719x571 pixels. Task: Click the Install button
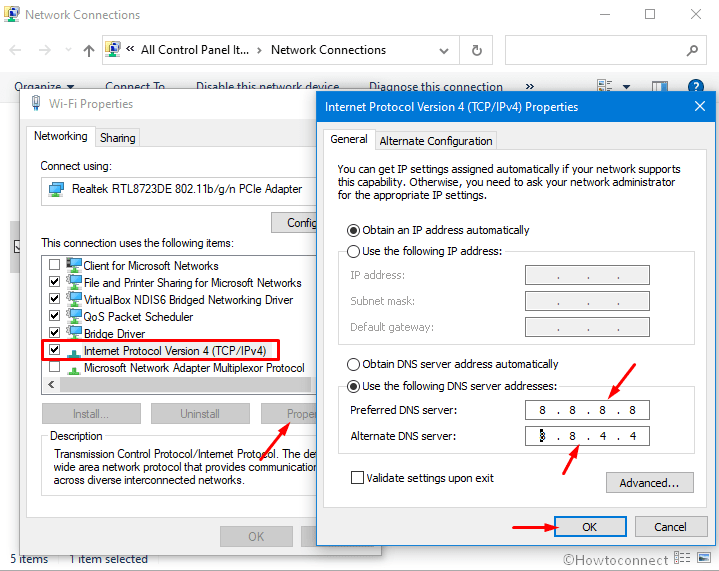click(91, 414)
